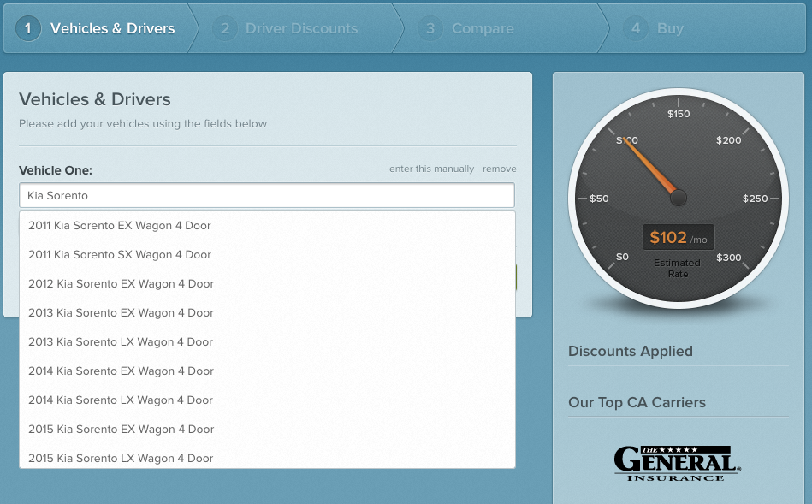
Task: Switch to the Compare step
Action: [483, 28]
